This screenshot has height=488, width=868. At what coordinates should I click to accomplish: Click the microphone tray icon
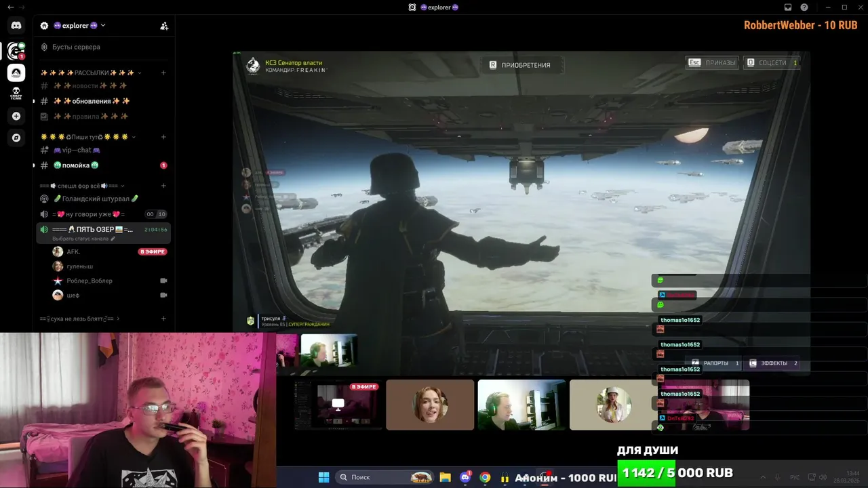(x=778, y=477)
